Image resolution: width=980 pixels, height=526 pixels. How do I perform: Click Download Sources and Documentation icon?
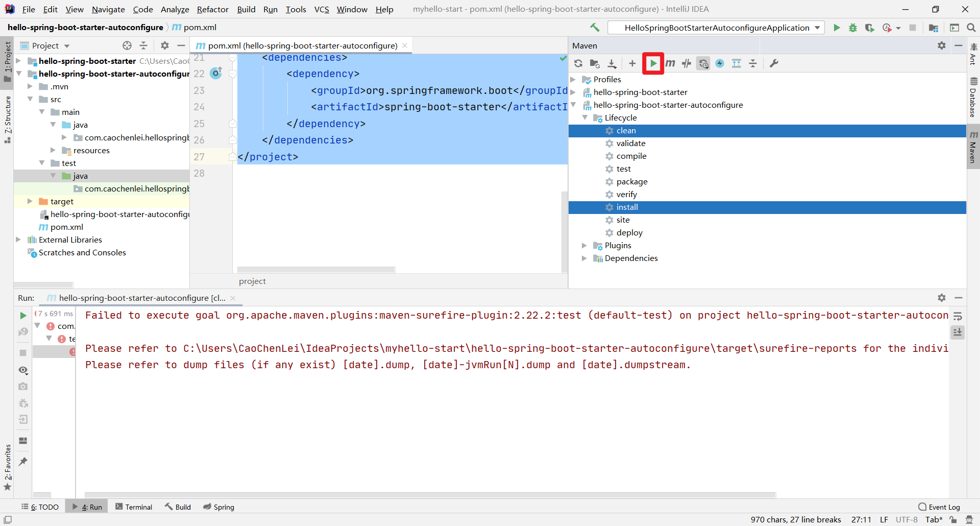(x=612, y=63)
